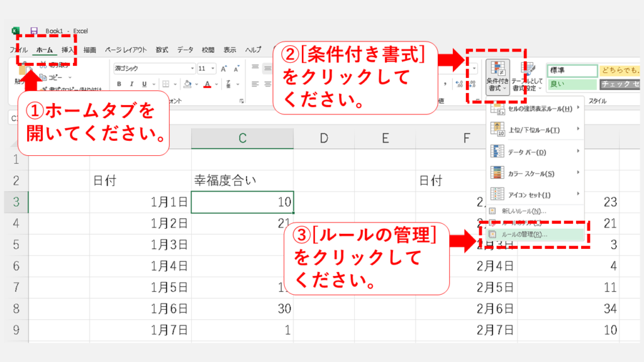The width and height of the screenshot is (644, 362).
Task: Click the increase font size icon
Action: tap(225, 69)
